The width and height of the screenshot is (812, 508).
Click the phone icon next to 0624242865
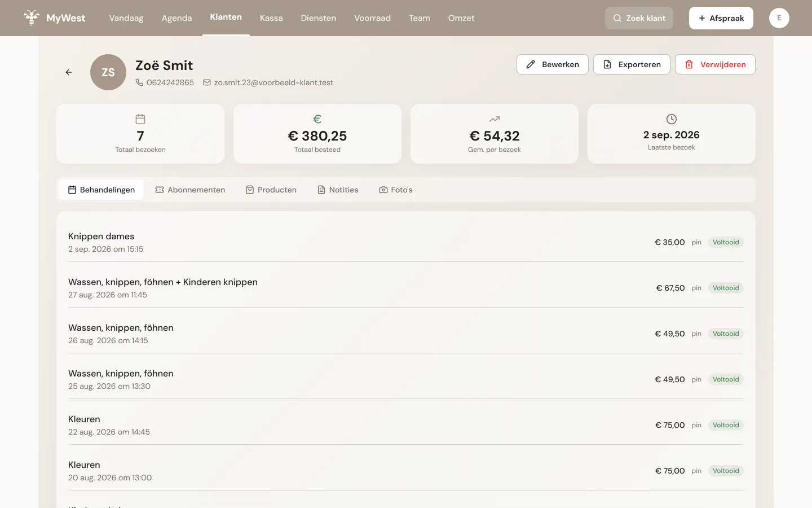139,82
